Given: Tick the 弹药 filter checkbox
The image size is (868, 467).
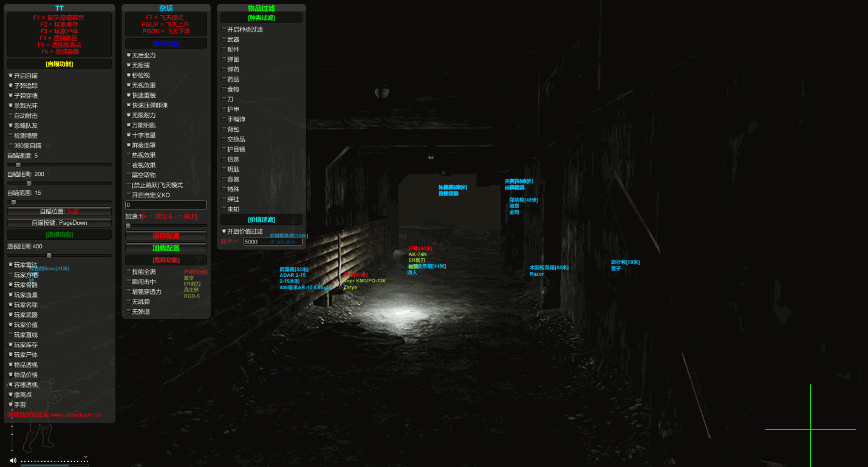Looking at the screenshot, I should pyautogui.click(x=224, y=69).
